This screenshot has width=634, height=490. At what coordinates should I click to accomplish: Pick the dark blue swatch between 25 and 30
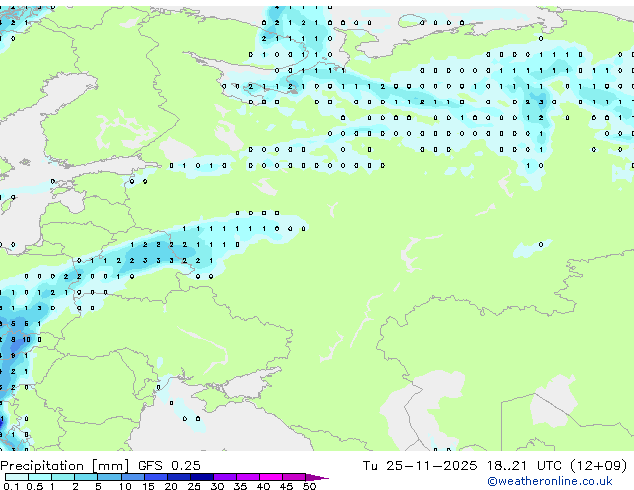202,477
